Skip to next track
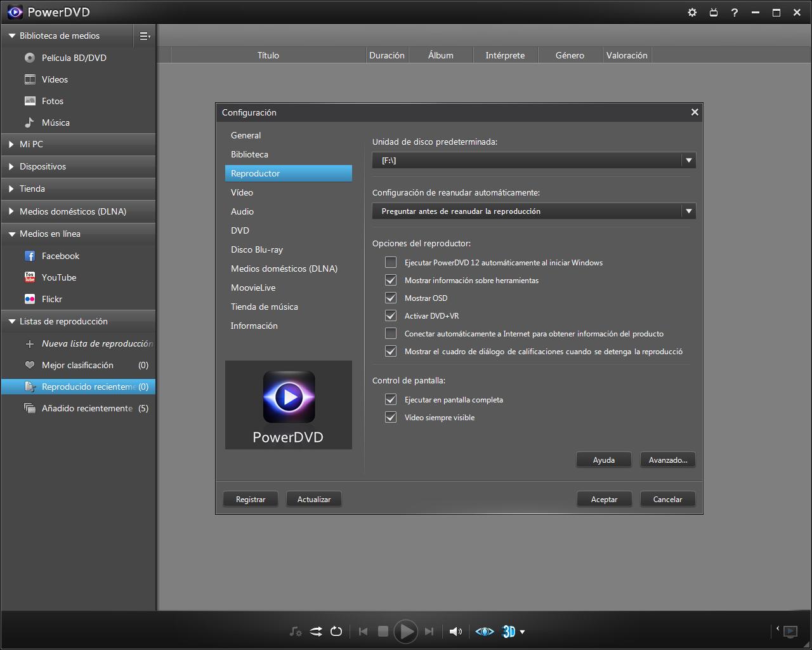The height and width of the screenshot is (650, 812). tap(429, 631)
